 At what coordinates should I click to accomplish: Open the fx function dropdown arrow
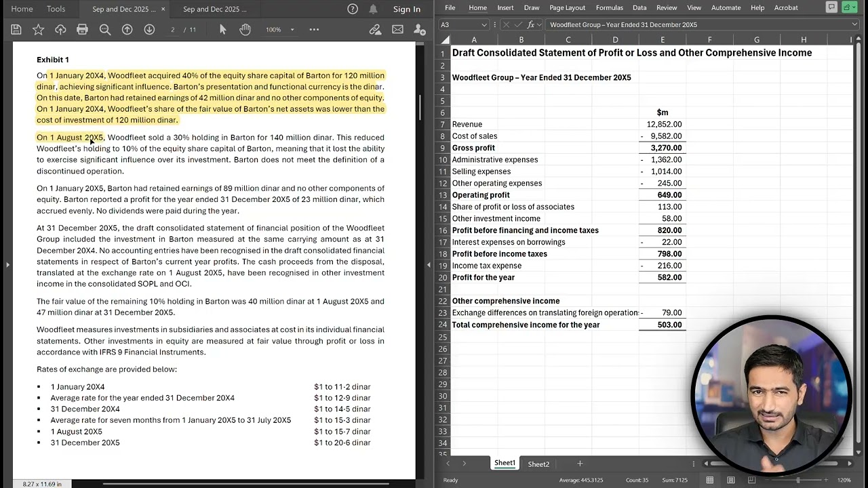tap(539, 24)
